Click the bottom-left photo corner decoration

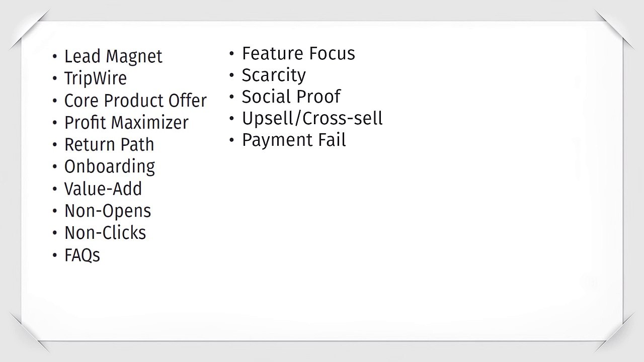point(30,332)
